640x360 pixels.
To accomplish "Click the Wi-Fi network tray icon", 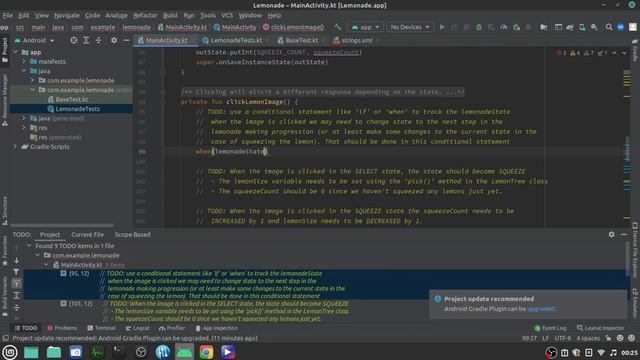I will pyautogui.click(x=601, y=352).
